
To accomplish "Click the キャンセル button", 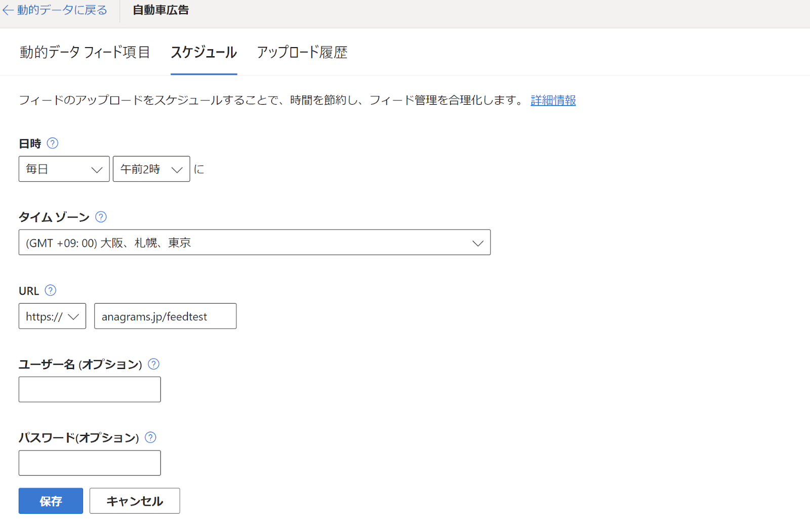I will tap(135, 501).
